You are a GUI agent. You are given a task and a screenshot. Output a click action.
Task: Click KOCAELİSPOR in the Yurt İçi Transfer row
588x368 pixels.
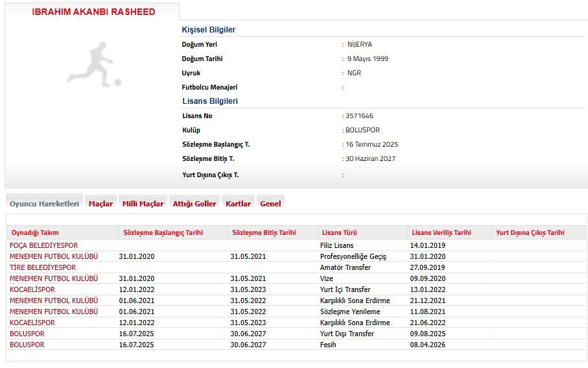pyautogui.click(x=32, y=289)
